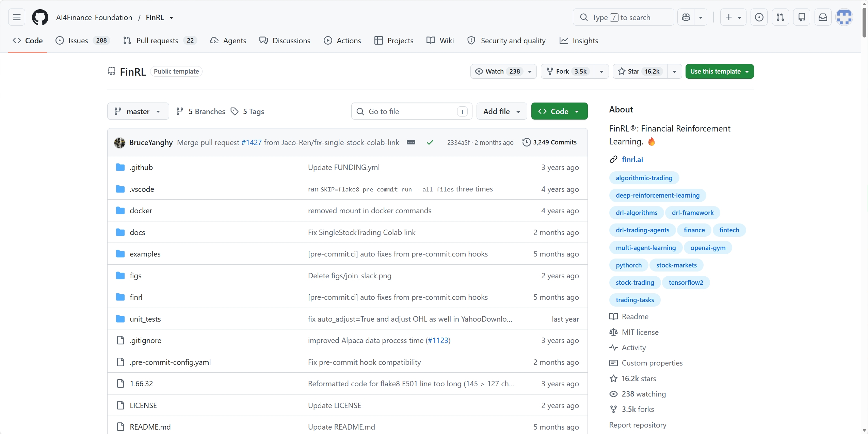
Task: Open the Actions tab
Action: pos(342,41)
